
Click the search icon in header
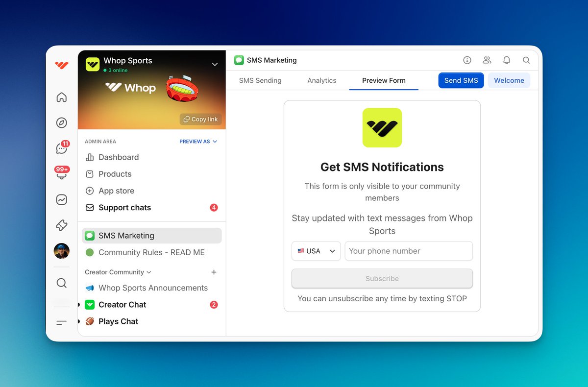pyautogui.click(x=526, y=60)
